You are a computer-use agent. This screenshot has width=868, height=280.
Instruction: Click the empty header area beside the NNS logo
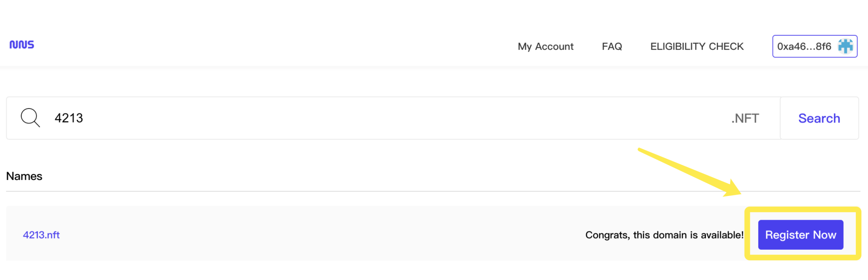(243, 45)
